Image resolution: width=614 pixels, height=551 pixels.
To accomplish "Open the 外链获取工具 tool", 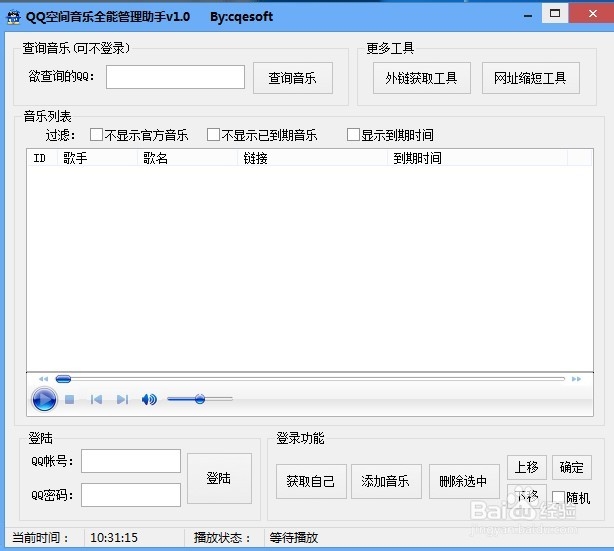I will [x=421, y=78].
